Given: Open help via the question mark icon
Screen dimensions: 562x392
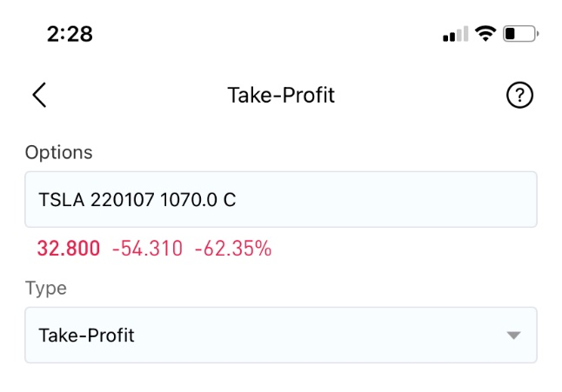Looking at the screenshot, I should click(519, 95).
